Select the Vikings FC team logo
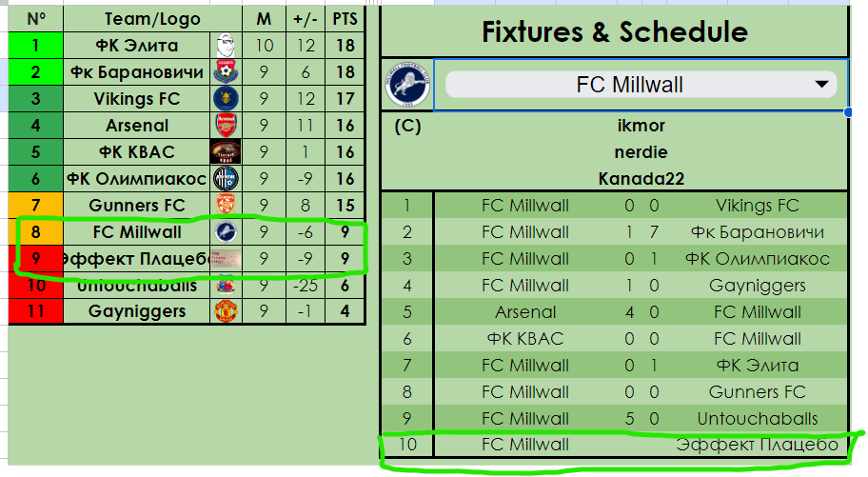Screen dimensions: 868x477 pyautogui.click(x=226, y=98)
